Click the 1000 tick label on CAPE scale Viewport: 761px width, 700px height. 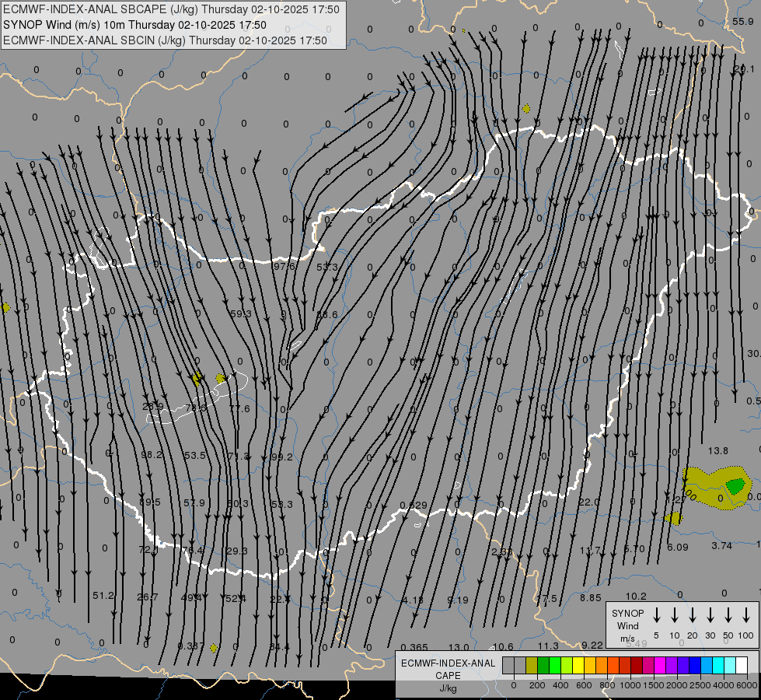pyautogui.click(x=630, y=685)
